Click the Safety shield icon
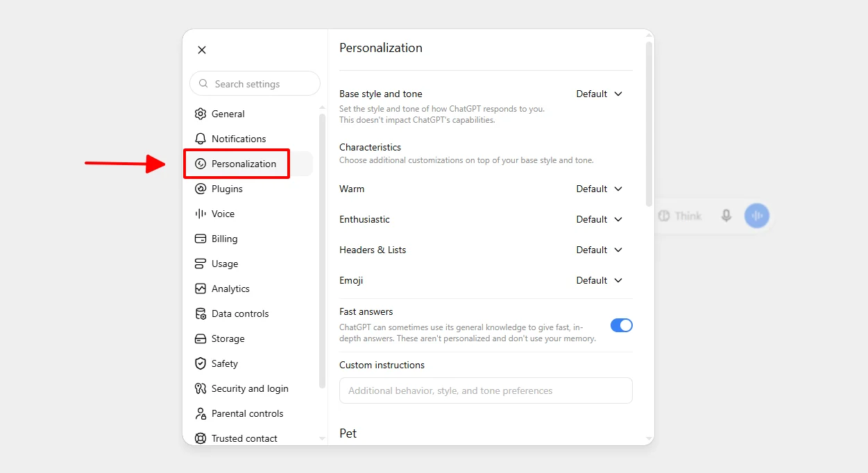Image resolution: width=868 pixels, height=473 pixels. (201, 363)
